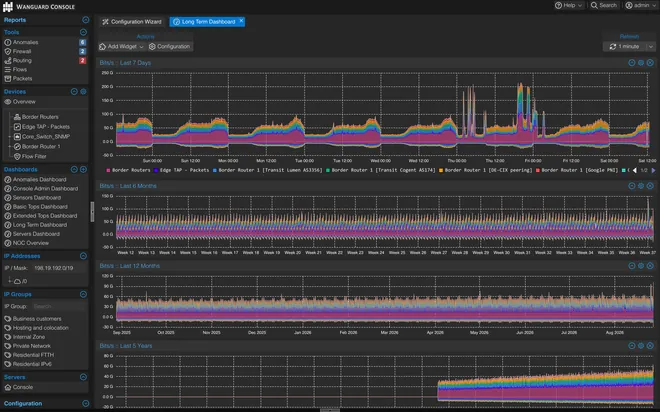Open the Packets tool
The image size is (660, 412).
(22, 78)
